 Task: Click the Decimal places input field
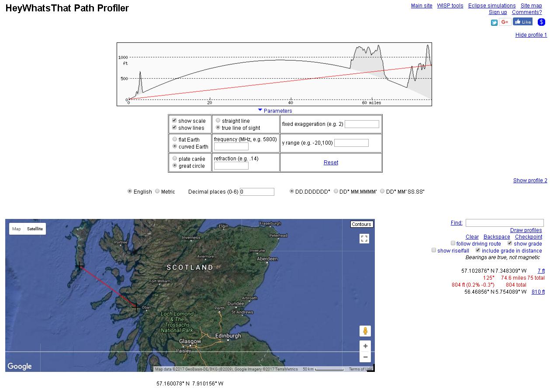257,191
